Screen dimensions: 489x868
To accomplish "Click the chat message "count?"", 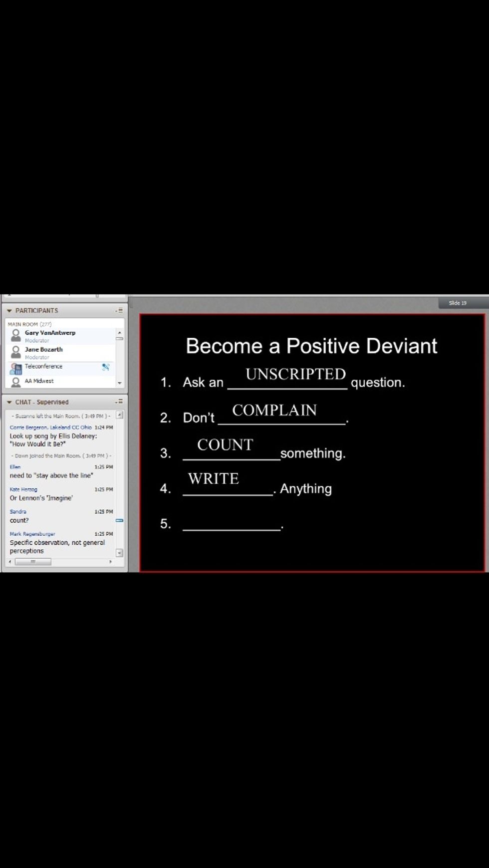I will 19,520.
